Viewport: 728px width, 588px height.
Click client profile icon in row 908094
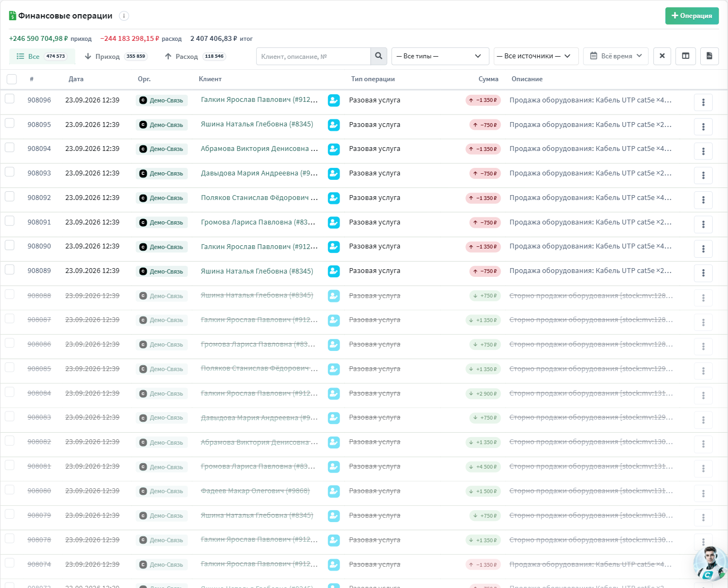coord(334,149)
